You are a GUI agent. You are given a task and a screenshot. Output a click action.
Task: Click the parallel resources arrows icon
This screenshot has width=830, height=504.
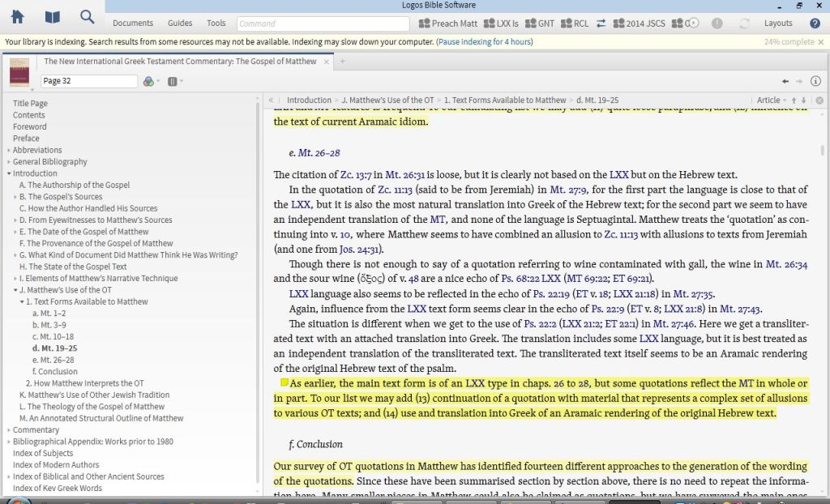(601, 23)
